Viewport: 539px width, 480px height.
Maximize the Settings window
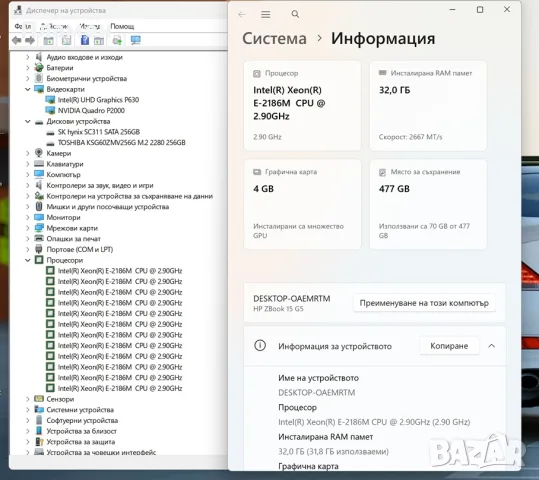pyautogui.click(x=480, y=10)
